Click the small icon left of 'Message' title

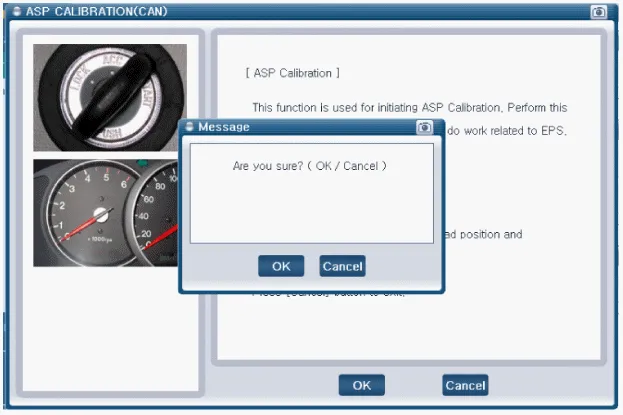click(x=190, y=128)
